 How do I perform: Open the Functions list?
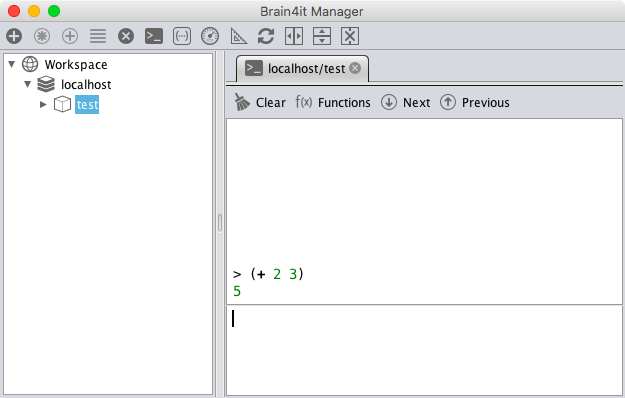[x=333, y=102]
